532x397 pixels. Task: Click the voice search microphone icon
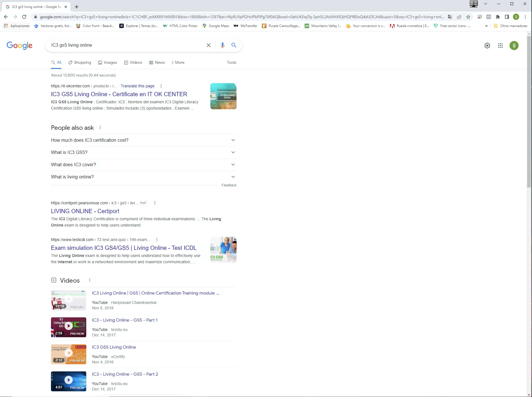point(222,45)
